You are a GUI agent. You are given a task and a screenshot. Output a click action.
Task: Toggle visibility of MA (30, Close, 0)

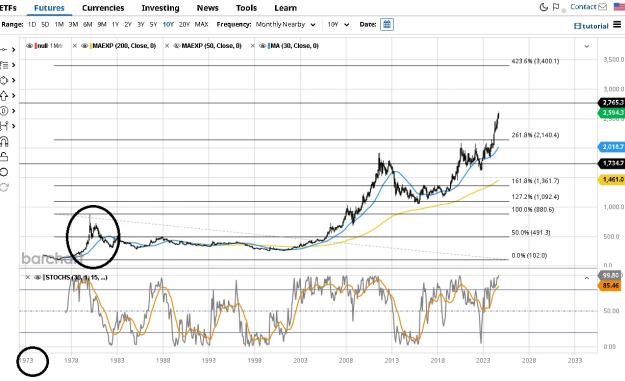262,46
